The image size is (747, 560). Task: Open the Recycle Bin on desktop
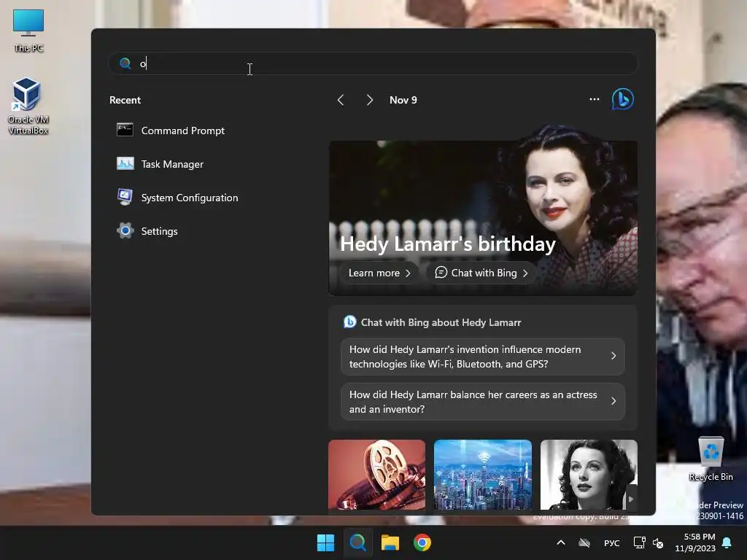tap(711, 459)
